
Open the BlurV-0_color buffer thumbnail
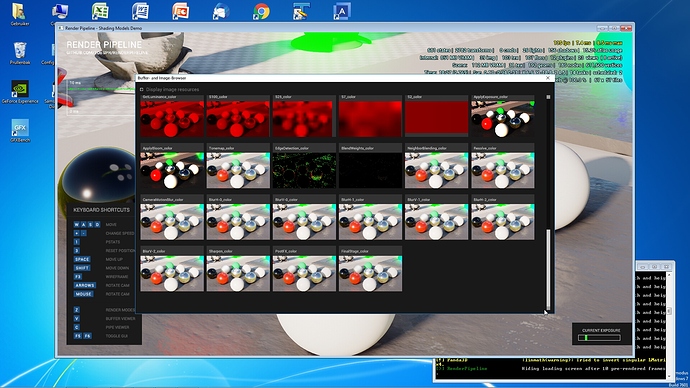304,222
